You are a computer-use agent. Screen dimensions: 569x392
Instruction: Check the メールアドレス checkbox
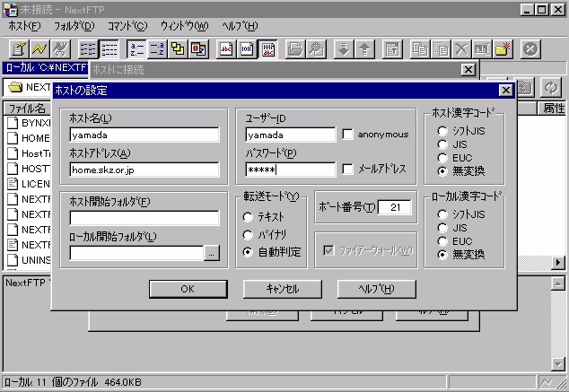pos(347,169)
